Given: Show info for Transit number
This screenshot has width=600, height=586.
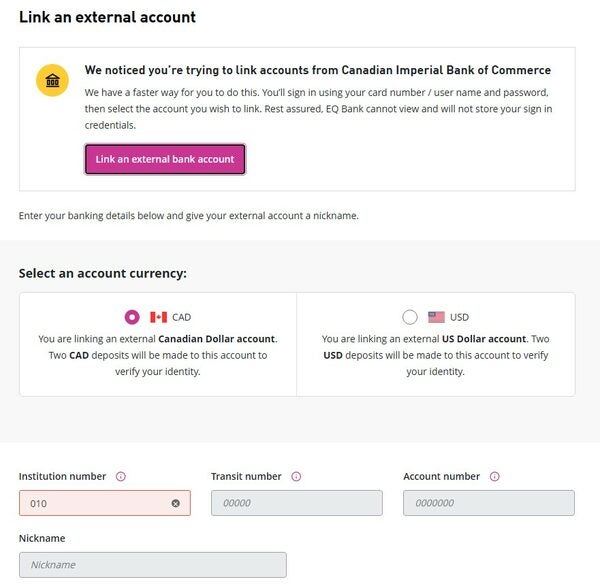Looking at the screenshot, I should (296, 477).
